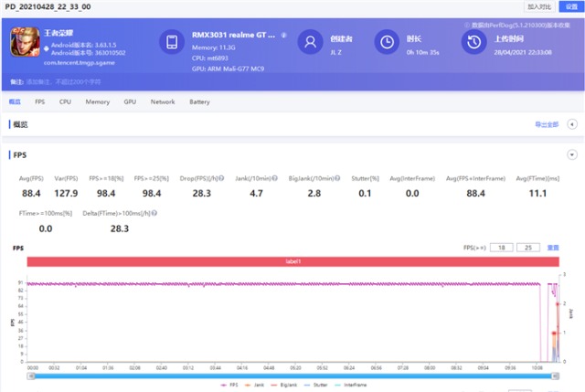Click help icon beside Jank(/10min)
Viewport: 585px width, 392px height.
tap(274, 178)
